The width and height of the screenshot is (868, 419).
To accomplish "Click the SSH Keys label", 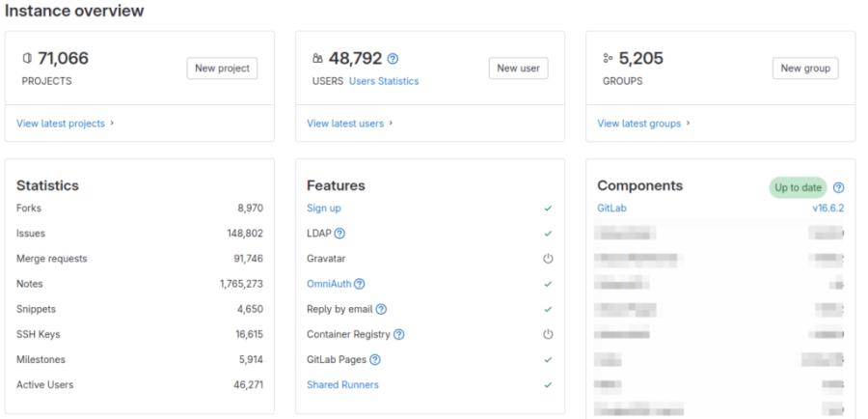I will 39,334.
